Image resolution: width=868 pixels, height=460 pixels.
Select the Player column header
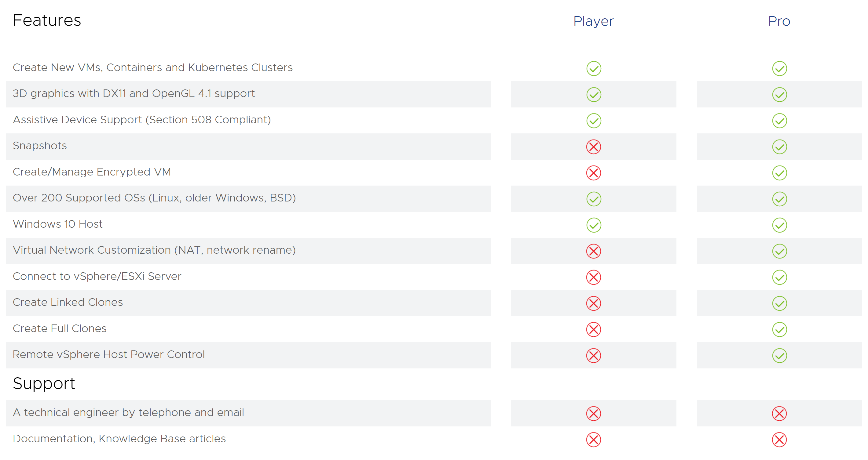click(x=593, y=21)
